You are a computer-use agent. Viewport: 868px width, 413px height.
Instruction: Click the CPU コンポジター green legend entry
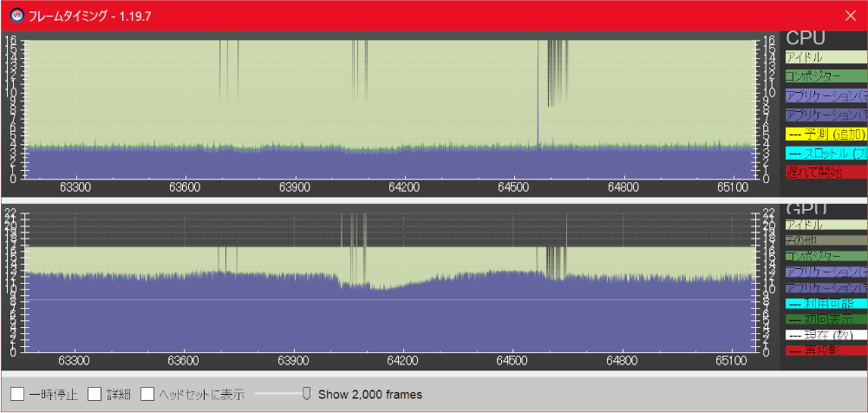826,76
